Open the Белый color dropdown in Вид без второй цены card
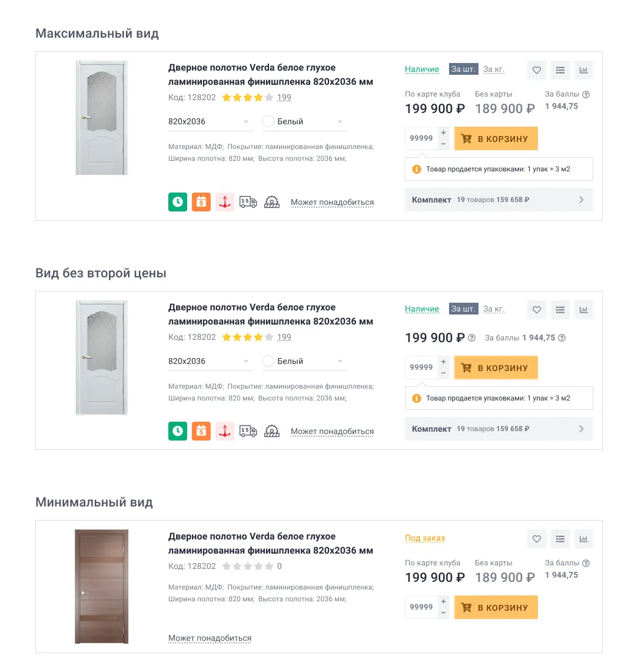 304,362
